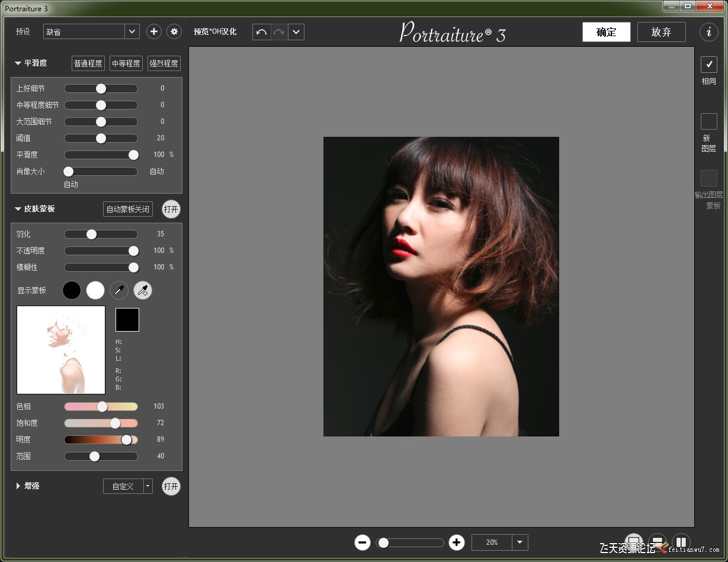The height and width of the screenshot is (562, 728).
Task: Open the info button
Action: [708, 32]
